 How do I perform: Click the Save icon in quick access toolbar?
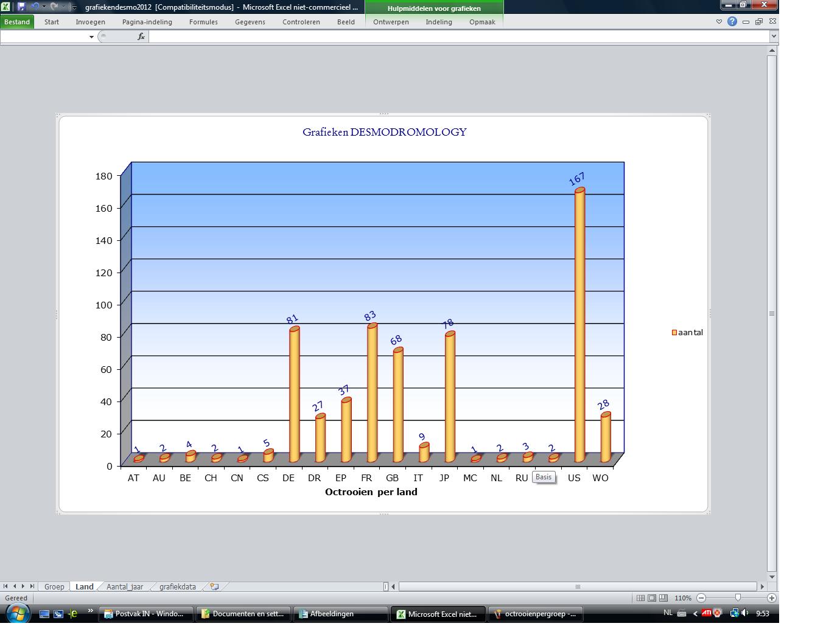point(21,6)
